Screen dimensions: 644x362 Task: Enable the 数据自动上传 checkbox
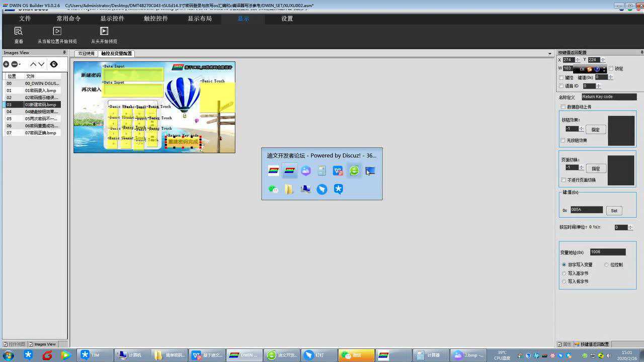563,107
